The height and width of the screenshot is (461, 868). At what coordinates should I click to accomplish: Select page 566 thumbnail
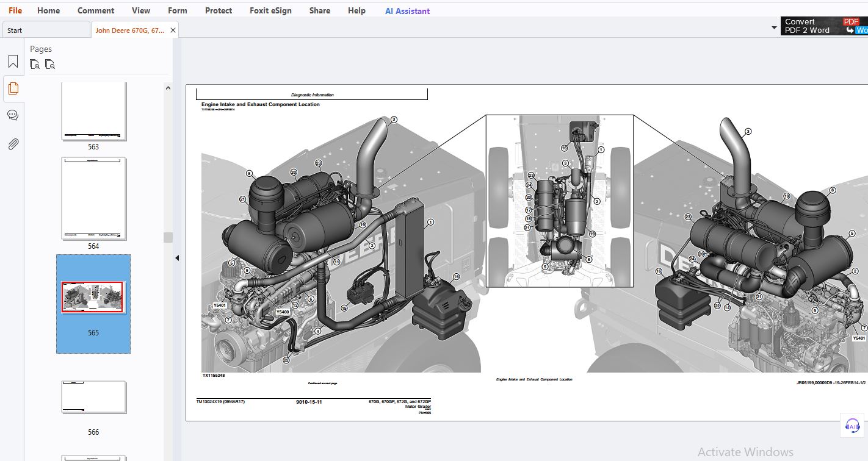[x=93, y=398]
